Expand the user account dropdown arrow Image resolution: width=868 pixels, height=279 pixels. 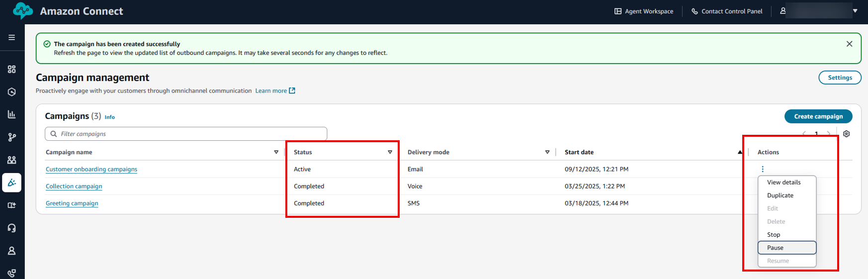[x=855, y=10]
